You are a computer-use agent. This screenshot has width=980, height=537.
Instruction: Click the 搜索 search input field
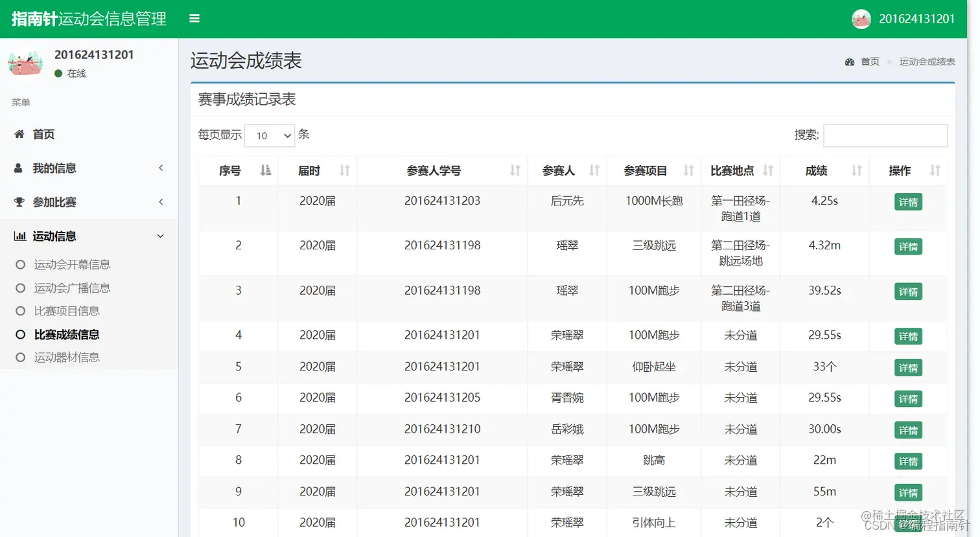tap(885, 135)
